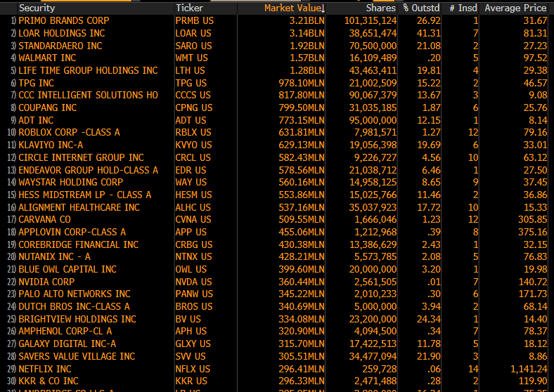Sort by the Shares column header
Image resolution: width=554 pixels, height=392 pixels.
[x=381, y=8]
